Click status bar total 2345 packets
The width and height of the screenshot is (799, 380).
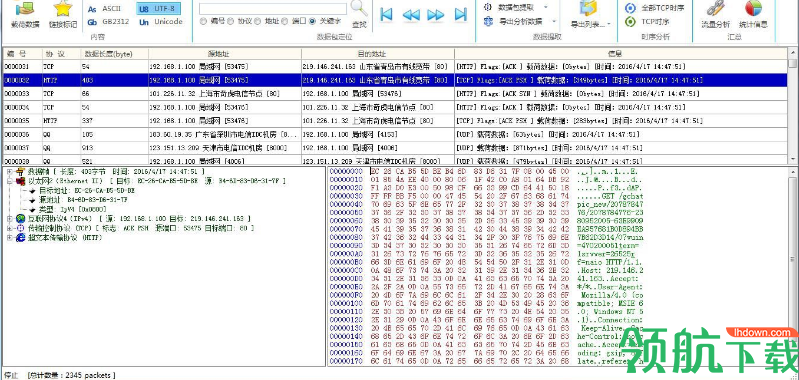click(x=71, y=375)
